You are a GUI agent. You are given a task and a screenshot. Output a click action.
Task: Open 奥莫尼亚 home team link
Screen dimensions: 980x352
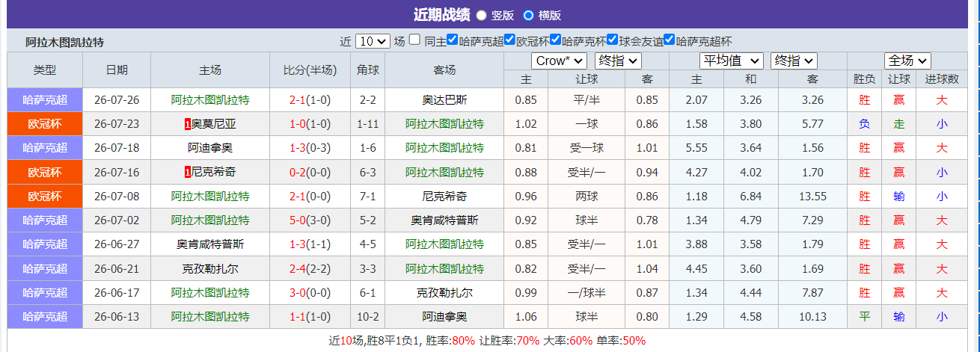click(214, 124)
